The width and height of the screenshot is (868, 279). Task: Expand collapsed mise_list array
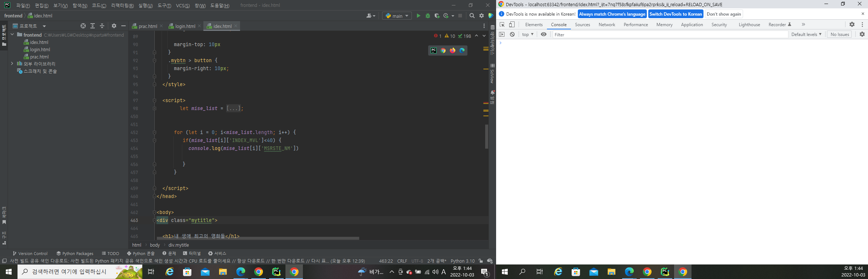(x=233, y=108)
